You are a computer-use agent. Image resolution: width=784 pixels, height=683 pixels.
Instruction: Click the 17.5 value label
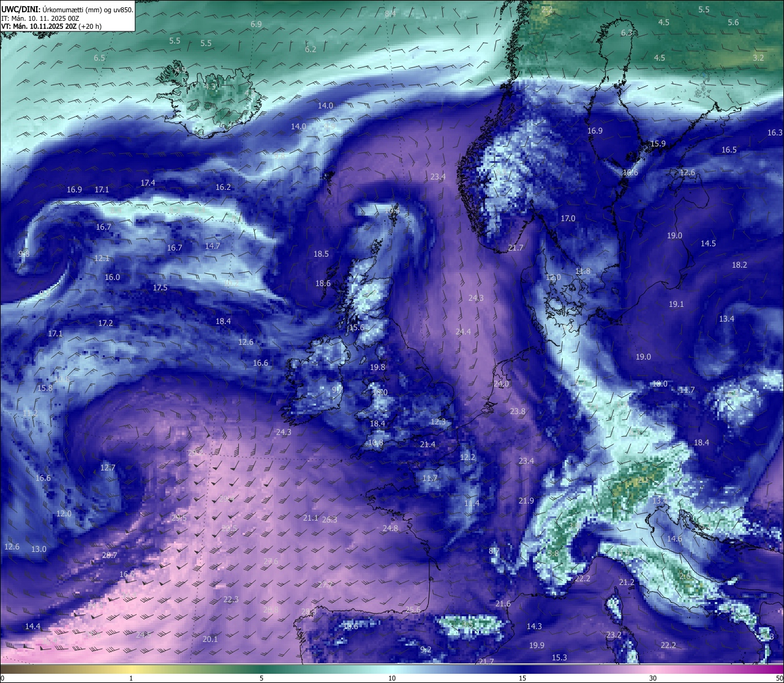[x=160, y=287]
